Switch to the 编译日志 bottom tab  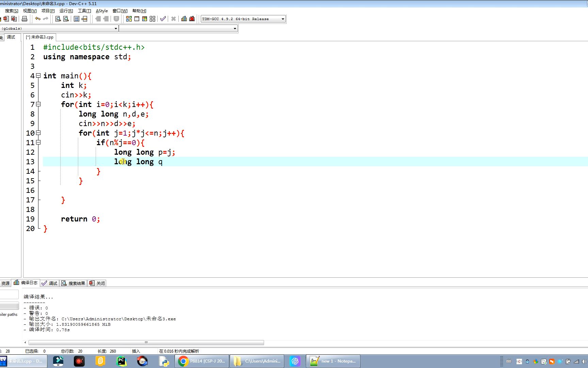(x=26, y=283)
